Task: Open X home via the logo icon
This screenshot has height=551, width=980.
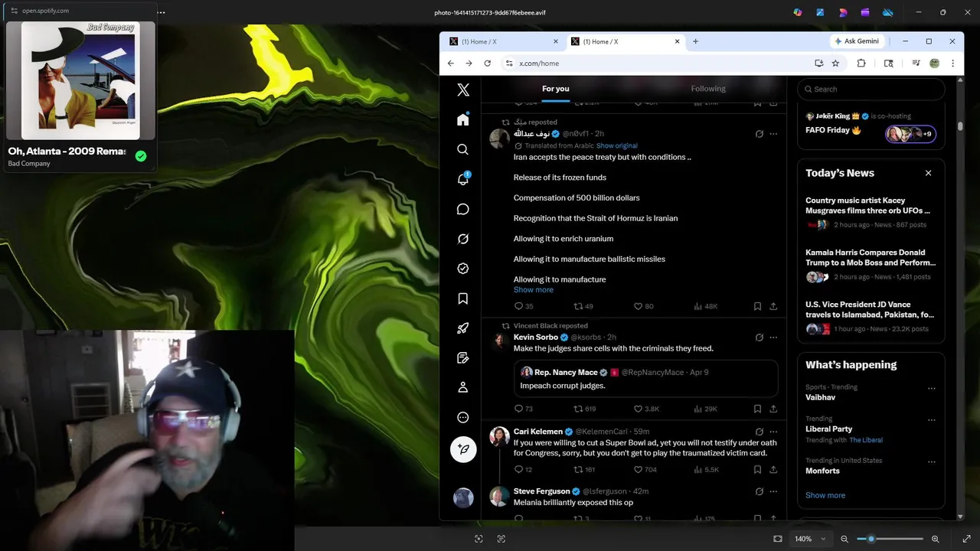Action: 463,90
